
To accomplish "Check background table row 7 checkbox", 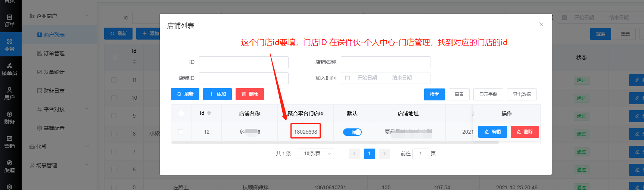I will [114, 152].
